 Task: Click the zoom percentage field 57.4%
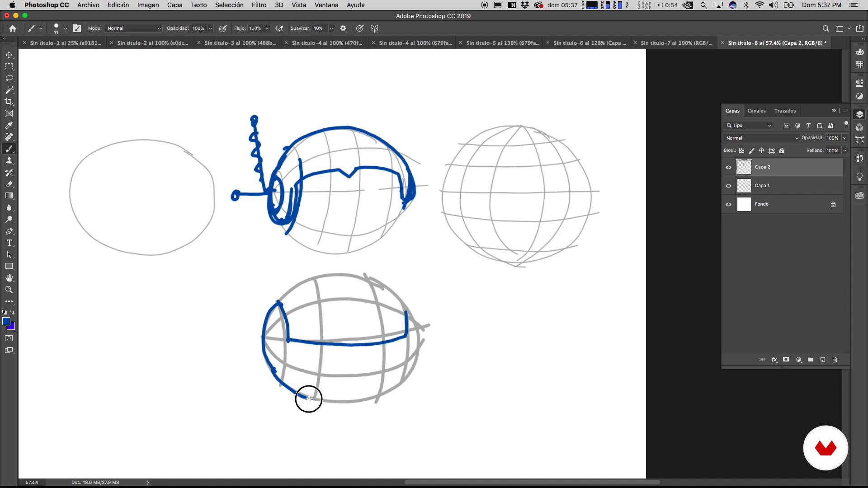pos(32,483)
